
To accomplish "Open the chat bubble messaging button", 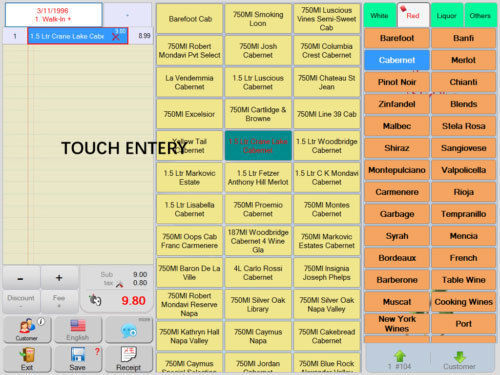I will click(x=129, y=330).
